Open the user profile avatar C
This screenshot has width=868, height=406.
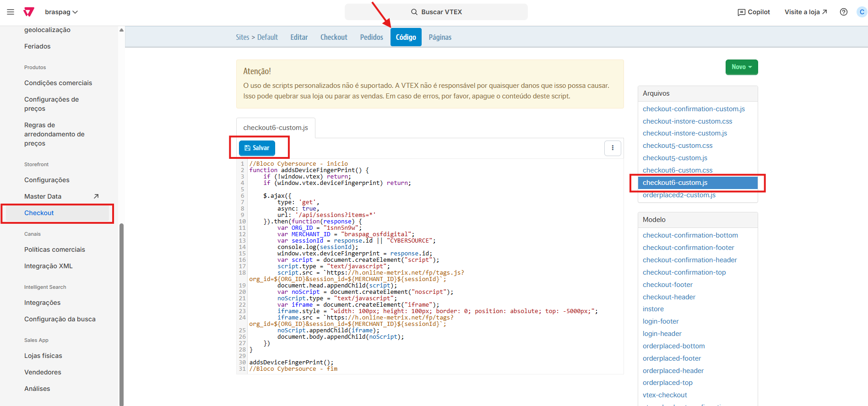862,12
